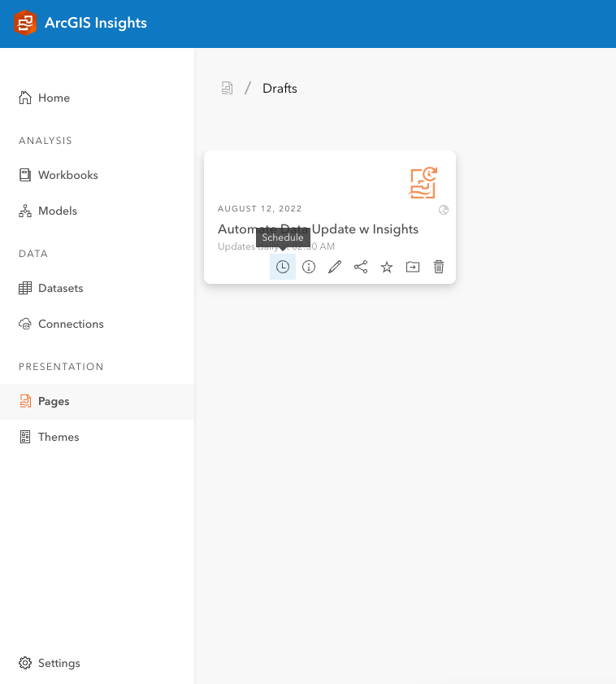
Task: Click the sharing status indicator on the card
Action: (444, 210)
